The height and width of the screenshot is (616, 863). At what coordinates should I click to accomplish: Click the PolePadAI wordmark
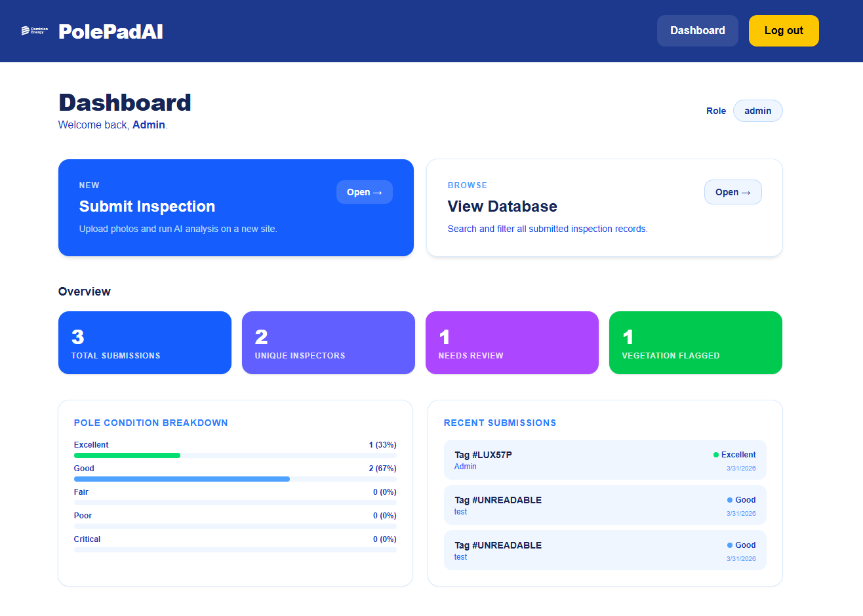(x=110, y=30)
